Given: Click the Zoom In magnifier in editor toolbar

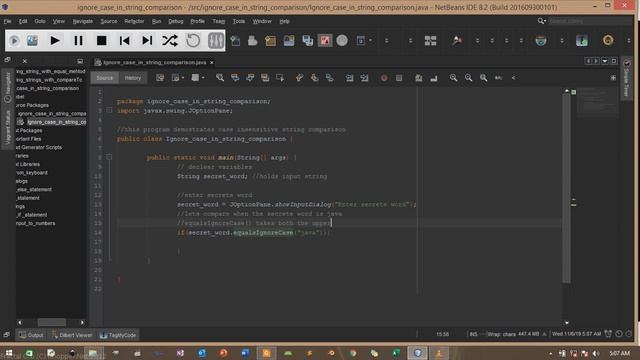Looking at the screenshot, I should pyautogui.click(x=453, y=78).
